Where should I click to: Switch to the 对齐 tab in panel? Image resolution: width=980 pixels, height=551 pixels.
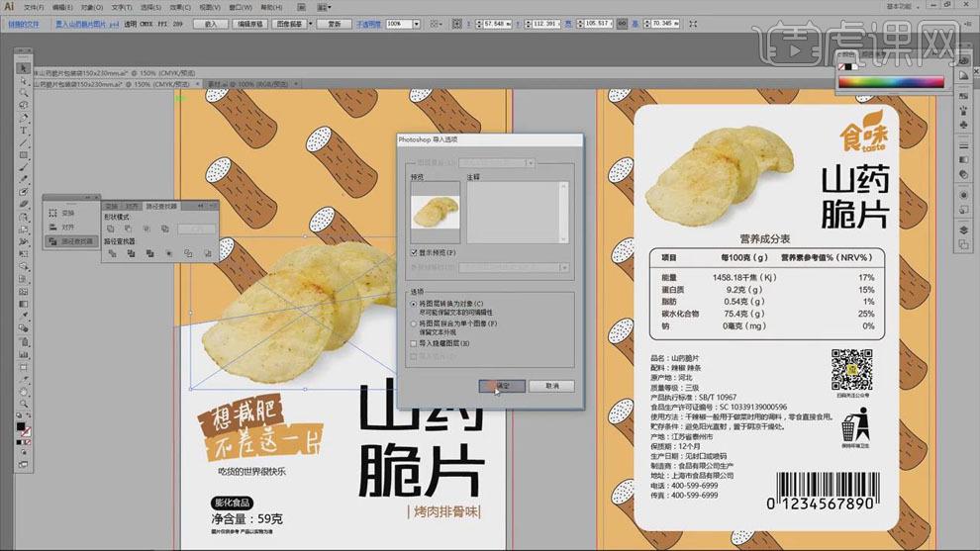point(132,206)
